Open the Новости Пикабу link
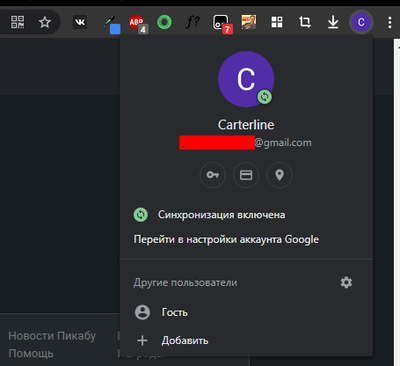This screenshot has height=366, width=400. coord(52,336)
